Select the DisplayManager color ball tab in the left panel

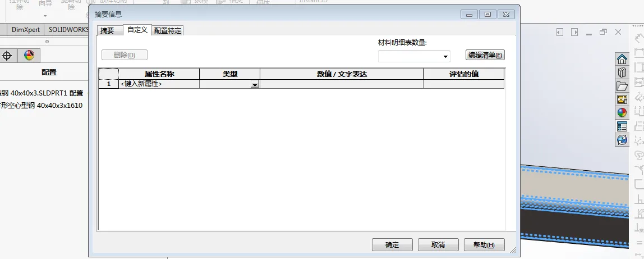pyautogui.click(x=29, y=55)
